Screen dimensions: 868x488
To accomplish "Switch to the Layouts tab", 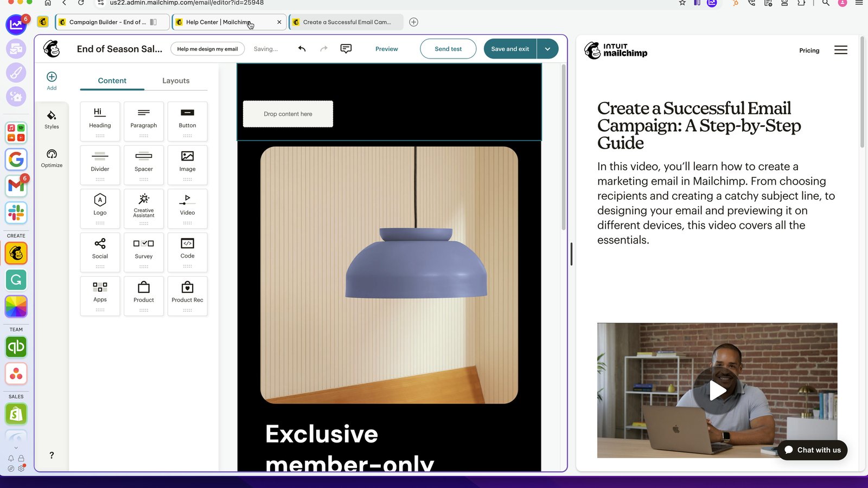I will click(176, 81).
